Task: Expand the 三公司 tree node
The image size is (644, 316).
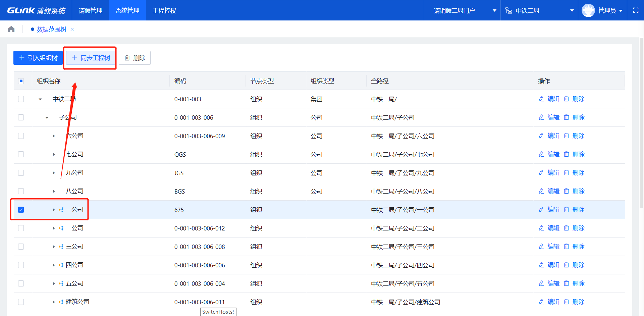Action: click(x=54, y=247)
